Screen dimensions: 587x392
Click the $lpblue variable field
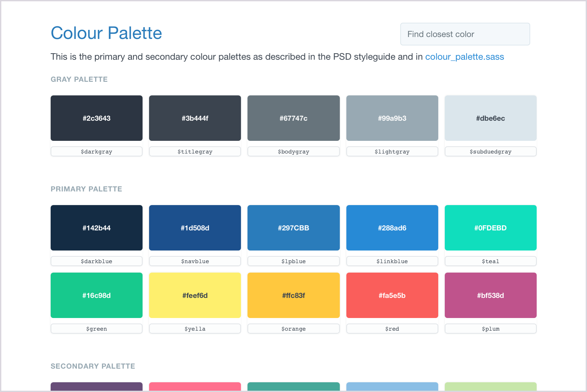(293, 261)
